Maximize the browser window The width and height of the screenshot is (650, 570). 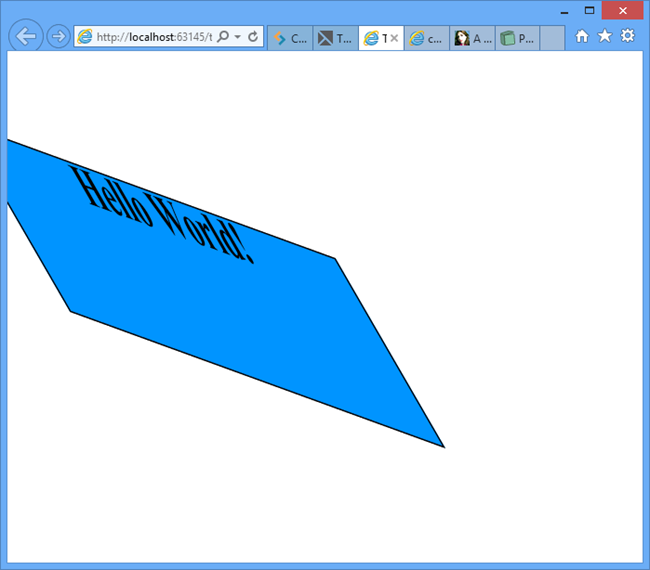point(590,10)
